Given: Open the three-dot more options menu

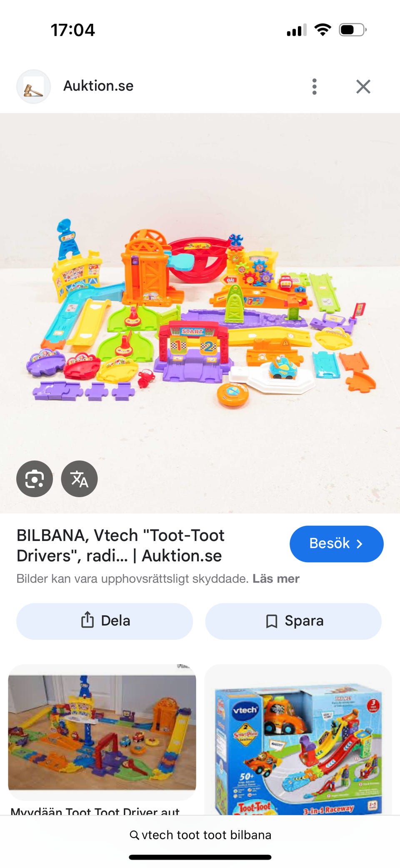Looking at the screenshot, I should coord(315,86).
